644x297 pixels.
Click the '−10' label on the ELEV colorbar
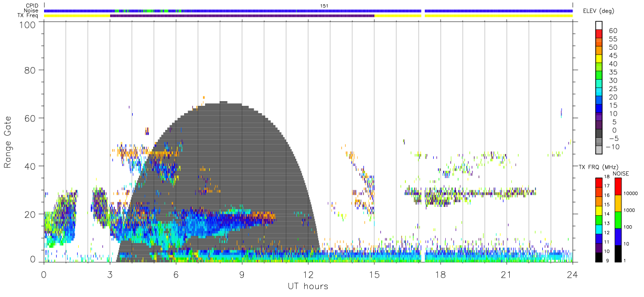tap(614, 147)
